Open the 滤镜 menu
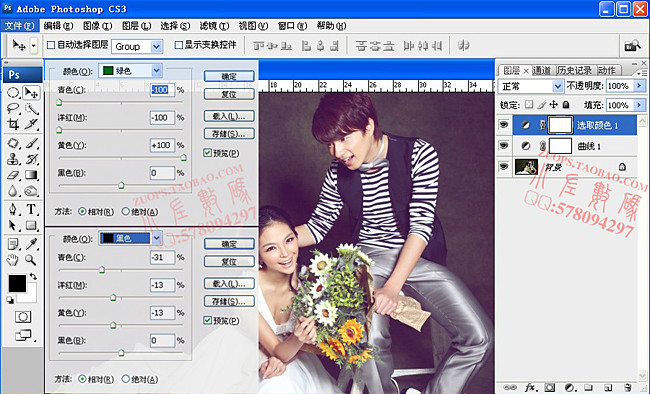650x394 pixels. point(214,26)
